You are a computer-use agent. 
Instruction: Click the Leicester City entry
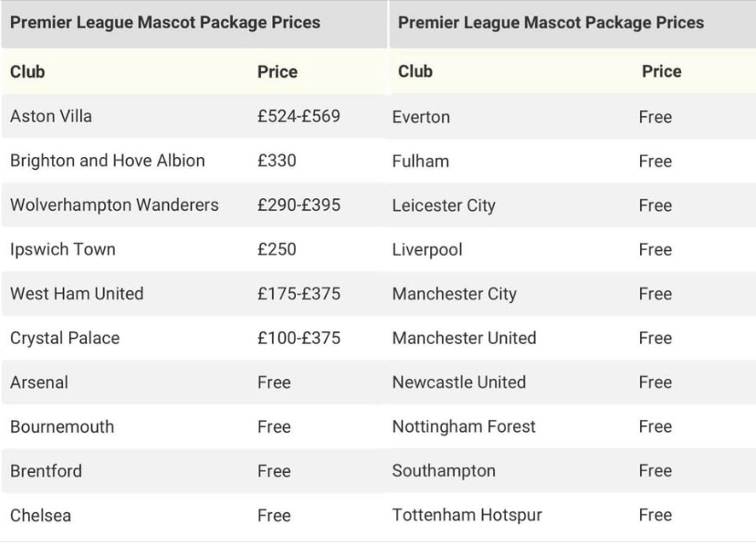(x=444, y=205)
